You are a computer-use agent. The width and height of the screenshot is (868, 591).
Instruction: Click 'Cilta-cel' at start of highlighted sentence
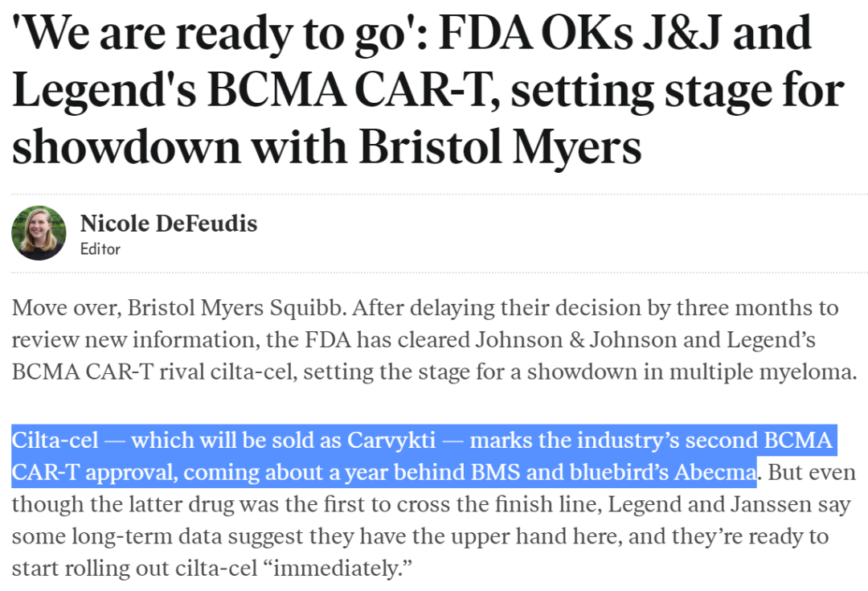pos(55,441)
